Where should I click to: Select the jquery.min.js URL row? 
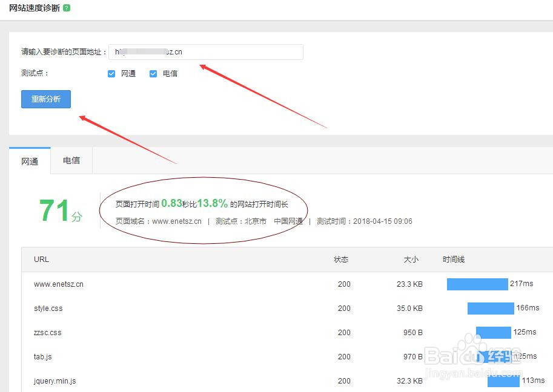click(287, 381)
